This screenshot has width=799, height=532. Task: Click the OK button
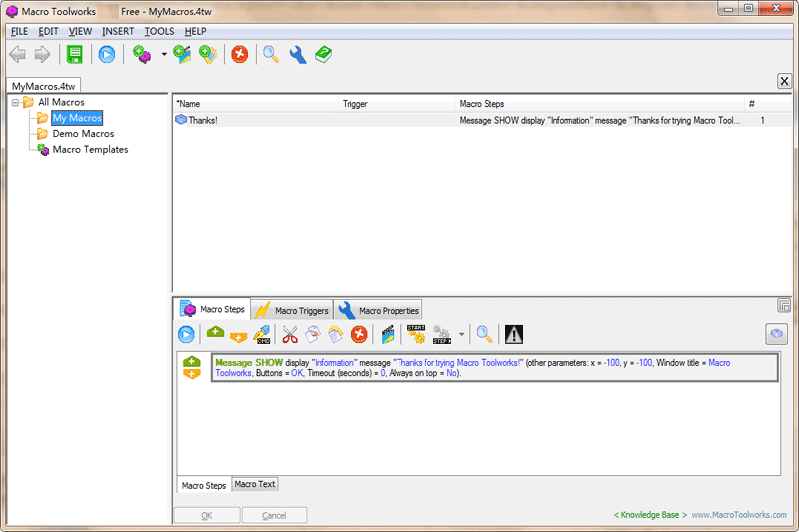(207, 516)
